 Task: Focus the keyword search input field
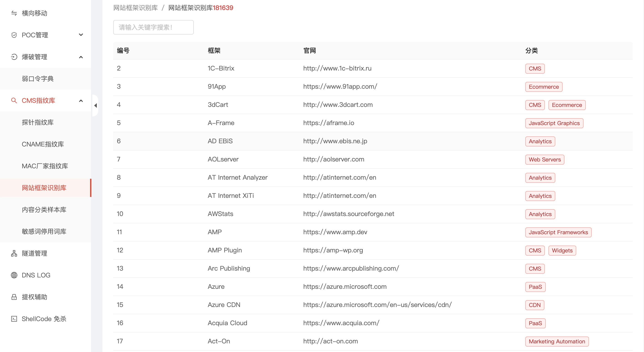point(153,27)
